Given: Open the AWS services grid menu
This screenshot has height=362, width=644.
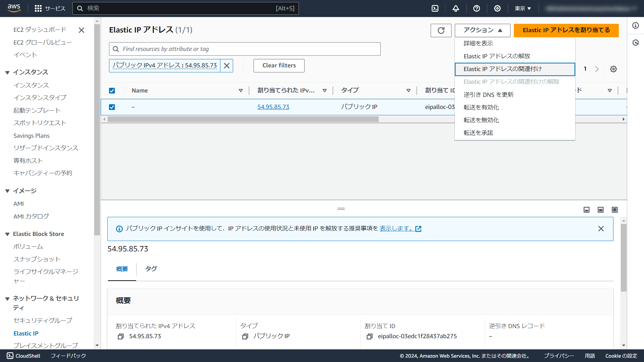Looking at the screenshot, I should point(38,8).
